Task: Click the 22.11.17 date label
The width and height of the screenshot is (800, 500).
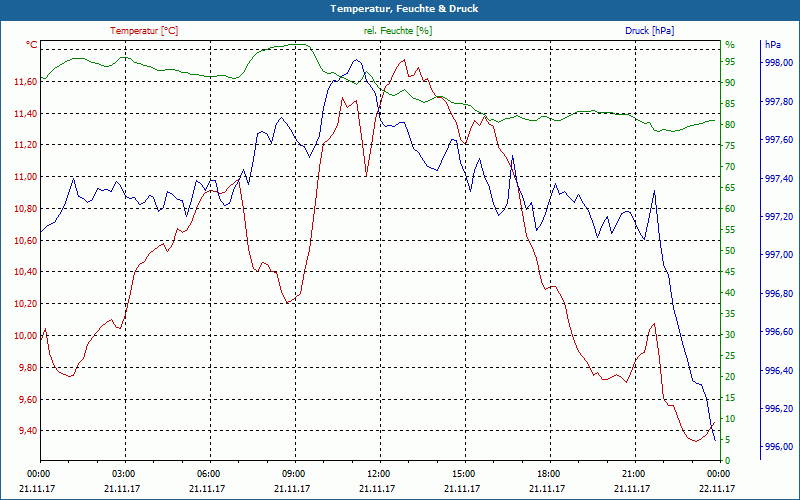Action: [x=717, y=488]
